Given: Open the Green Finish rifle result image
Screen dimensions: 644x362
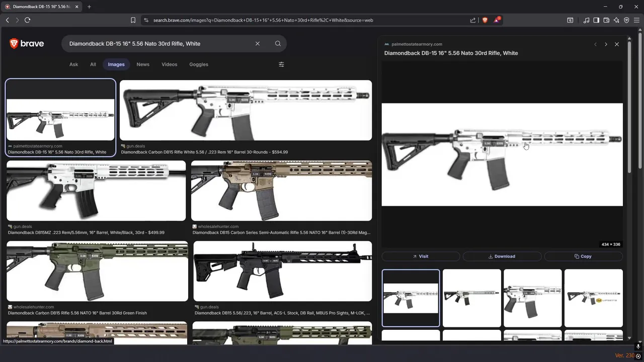Looking at the screenshot, I should (97, 271).
